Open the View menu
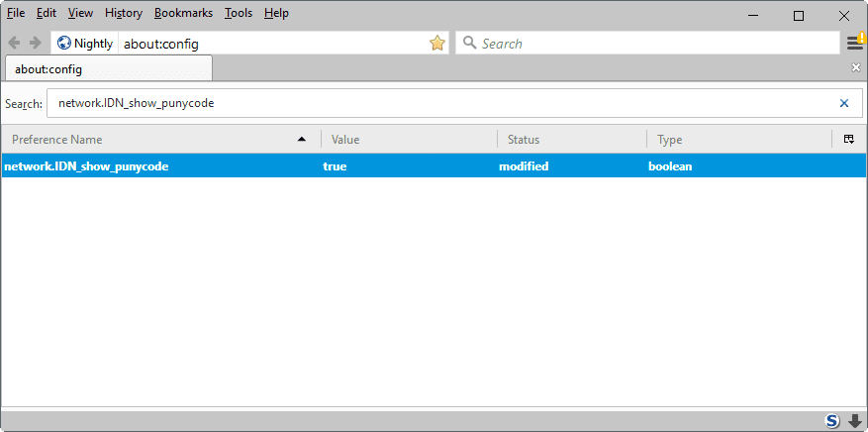Screen dimensions: 868x432 click(81, 13)
